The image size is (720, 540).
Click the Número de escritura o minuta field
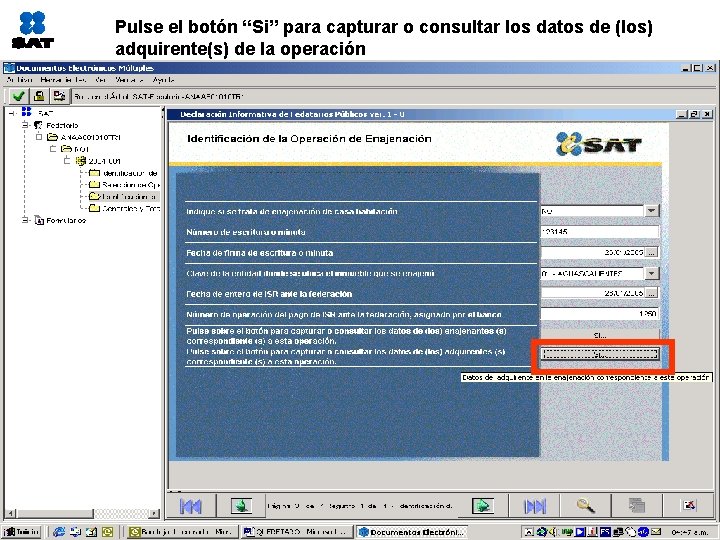[600, 232]
